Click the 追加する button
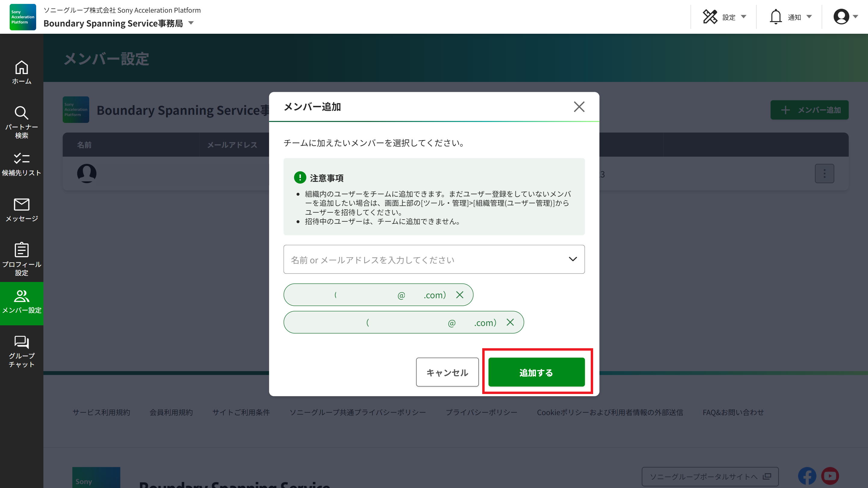The image size is (868, 488). [536, 372]
